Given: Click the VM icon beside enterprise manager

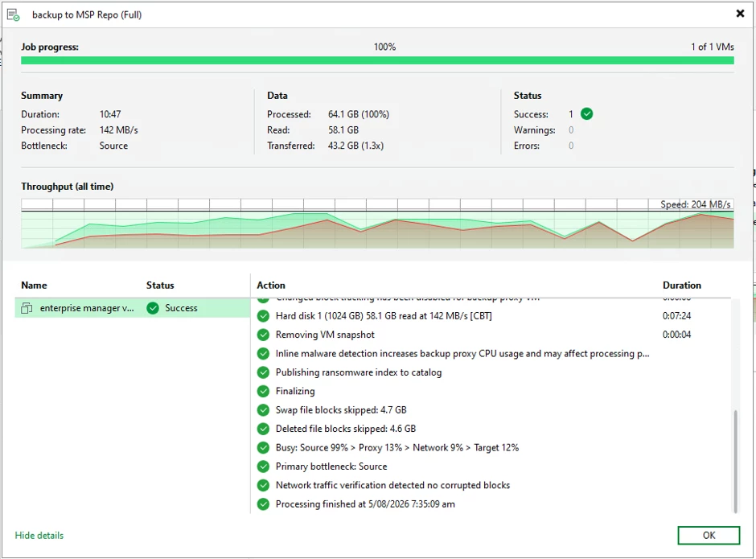Looking at the screenshot, I should (27, 308).
